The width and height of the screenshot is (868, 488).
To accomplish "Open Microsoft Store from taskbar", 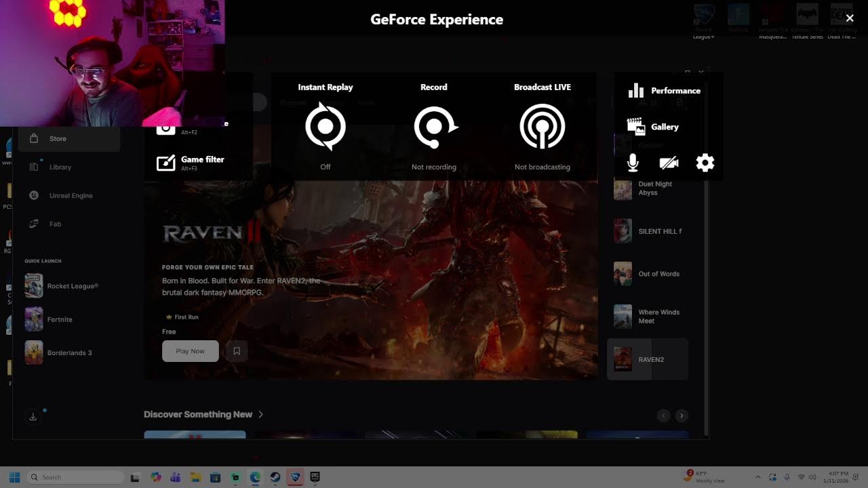I will coord(216,477).
